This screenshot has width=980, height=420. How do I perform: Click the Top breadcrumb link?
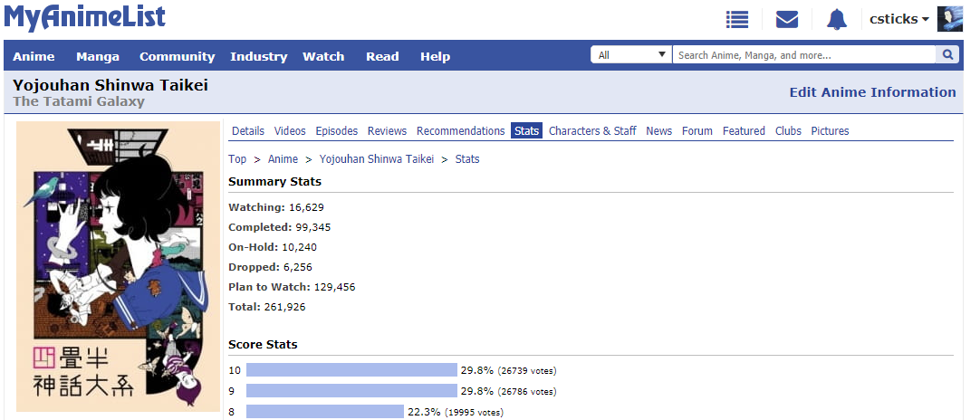coord(237,158)
